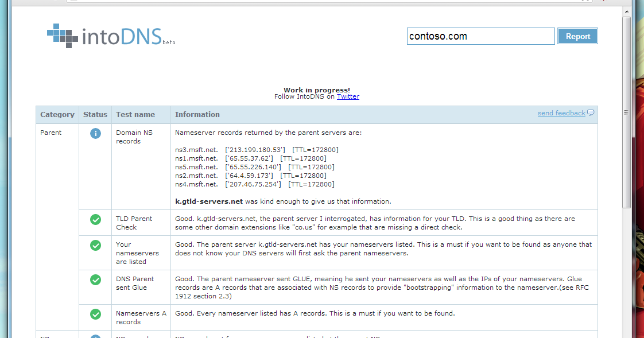Image resolution: width=644 pixels, height=338 pixels.
Task: Click the ns3.msft.net. record line
Action: point(257,150)
